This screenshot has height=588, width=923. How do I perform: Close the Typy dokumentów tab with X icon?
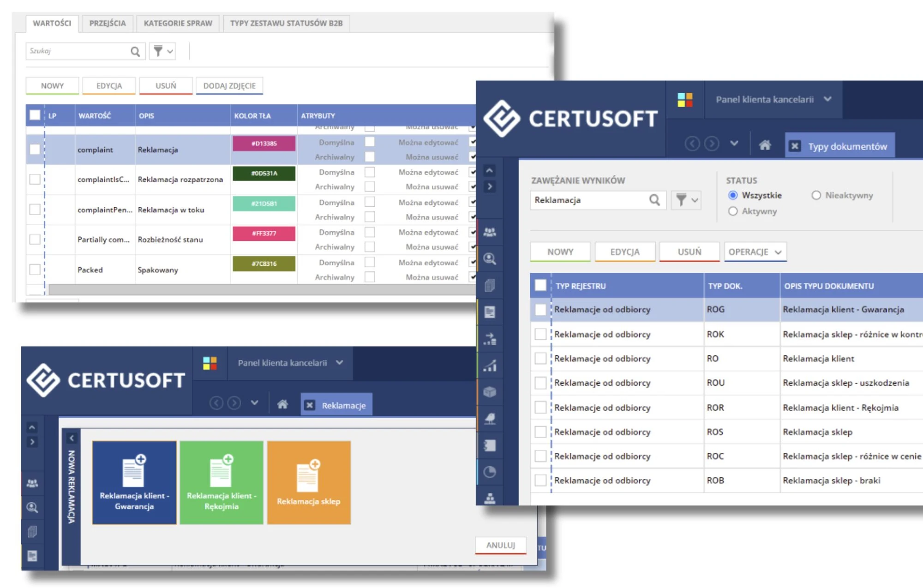click(795, 146)
